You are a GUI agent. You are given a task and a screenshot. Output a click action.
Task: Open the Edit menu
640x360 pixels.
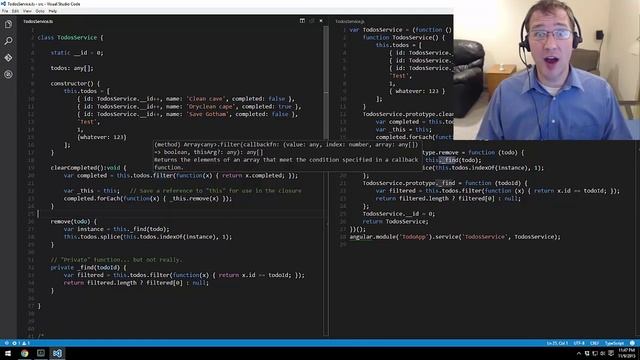pyautogui.click(x=16, y=11)
